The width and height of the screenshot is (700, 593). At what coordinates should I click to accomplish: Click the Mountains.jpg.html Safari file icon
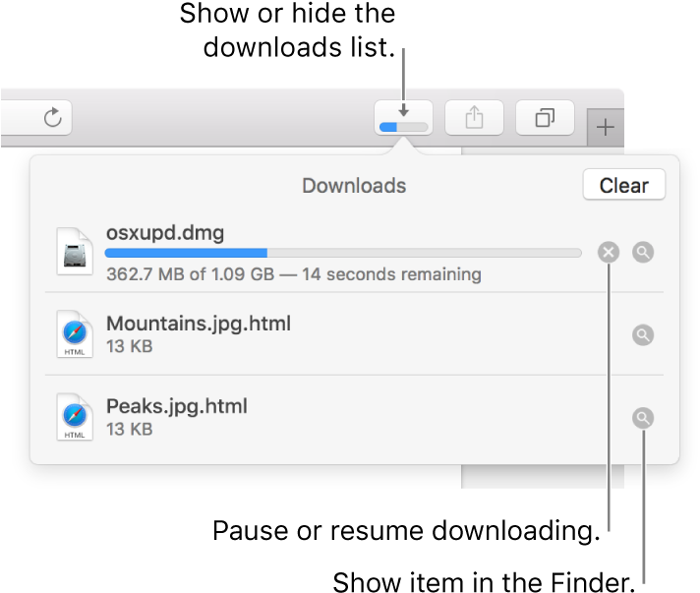75,334
